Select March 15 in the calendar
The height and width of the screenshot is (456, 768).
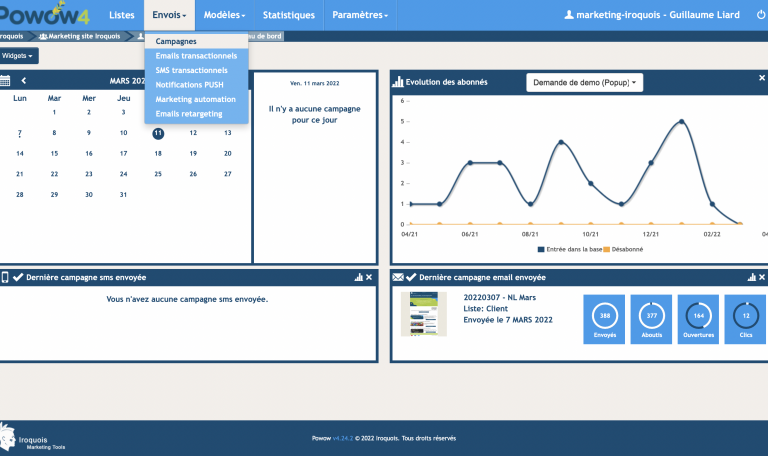point(54,153)
